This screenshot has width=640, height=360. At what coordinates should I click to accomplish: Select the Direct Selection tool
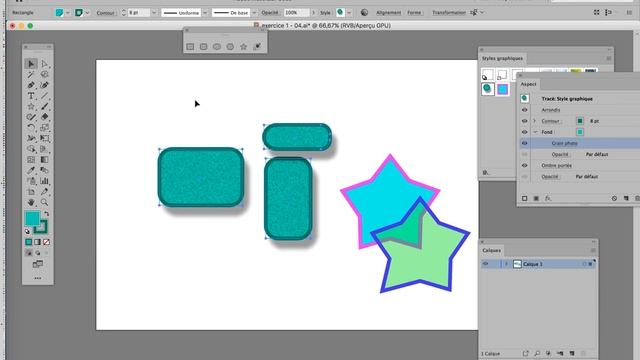[44, 64]
